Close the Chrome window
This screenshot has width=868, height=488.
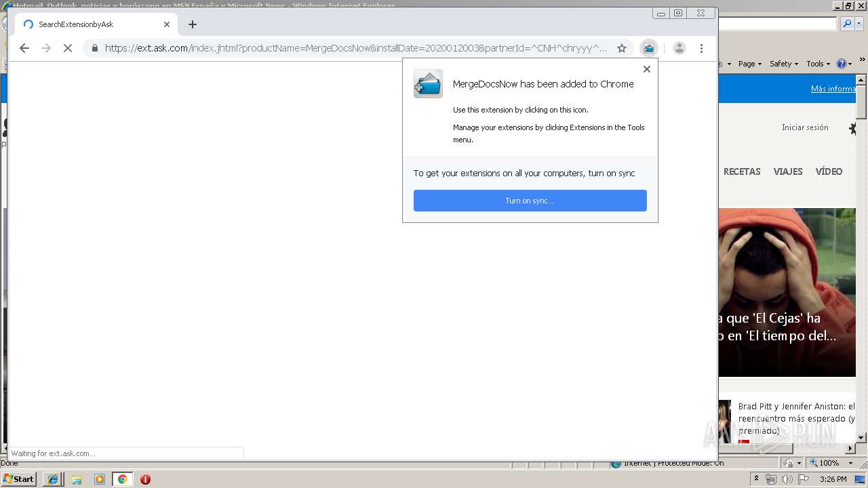(x=701, y=13)
